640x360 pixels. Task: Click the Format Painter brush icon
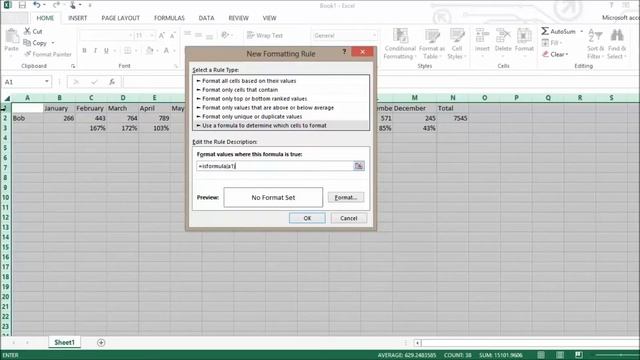(27, 54)
